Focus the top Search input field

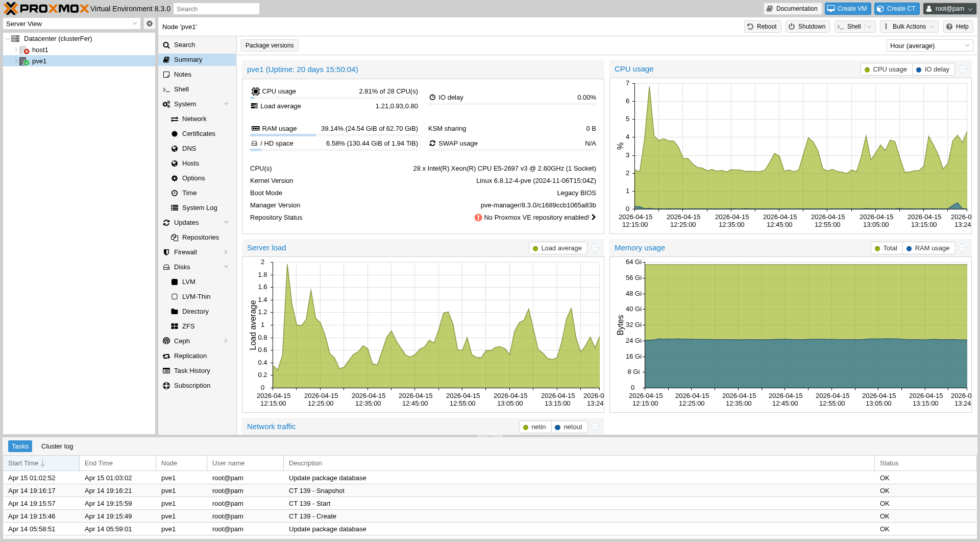pyautogui.click(x=216, y=9)
